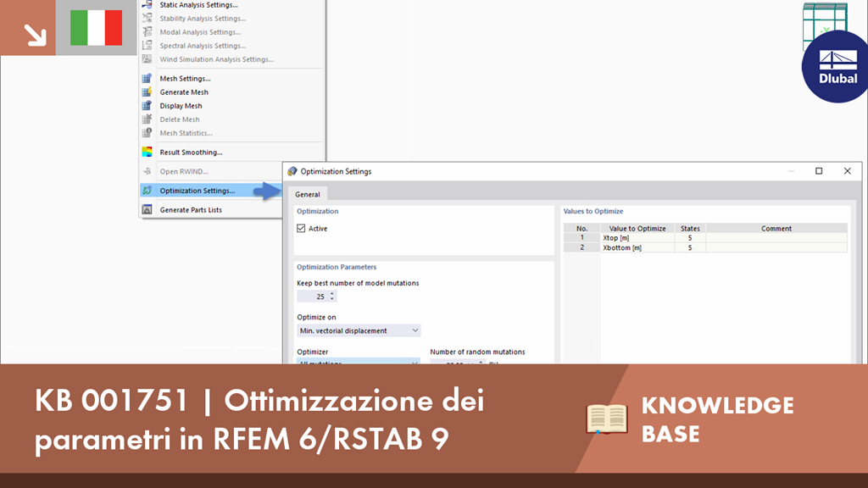The width and height of the screenshot is (868, 488).
Task: Click the Dlubal logo badge
Action: (837, 66)
